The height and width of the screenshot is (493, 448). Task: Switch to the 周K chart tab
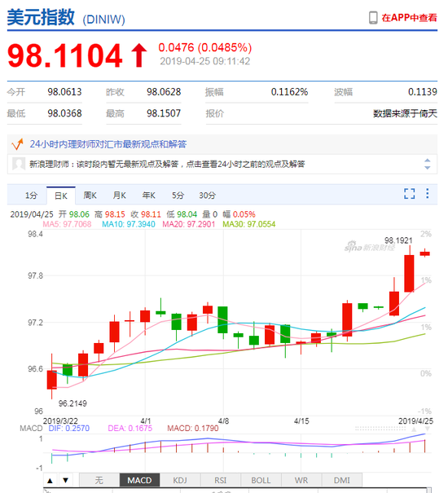(x=90, y=196)
